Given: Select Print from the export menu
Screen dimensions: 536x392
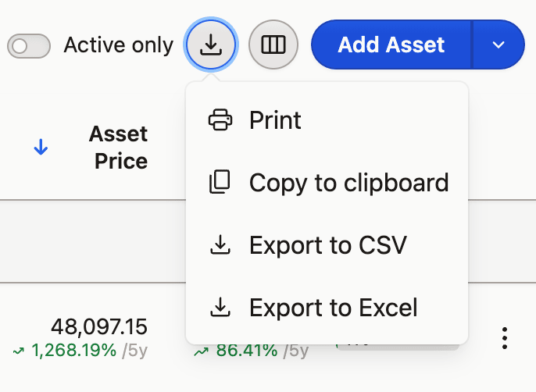Looking at the screenshot, I should pos(327,120).
